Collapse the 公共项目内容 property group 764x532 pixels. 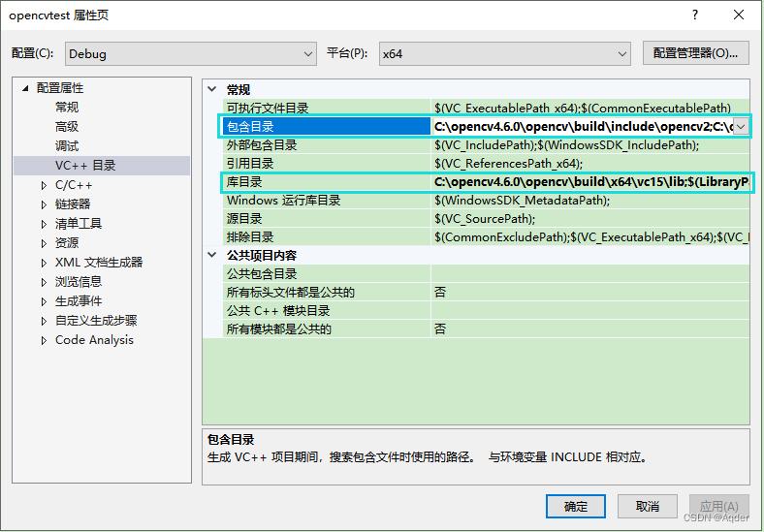213,256
